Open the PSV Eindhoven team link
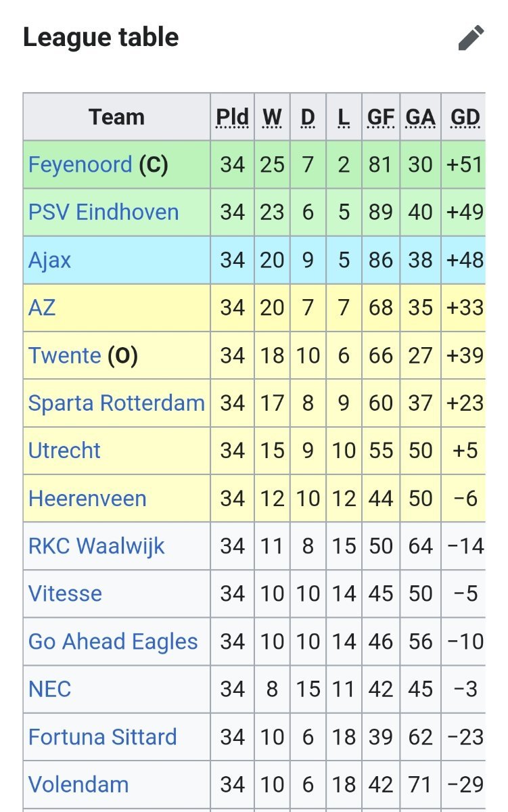This screenshot has width=508, height=812. coord(103,212)
